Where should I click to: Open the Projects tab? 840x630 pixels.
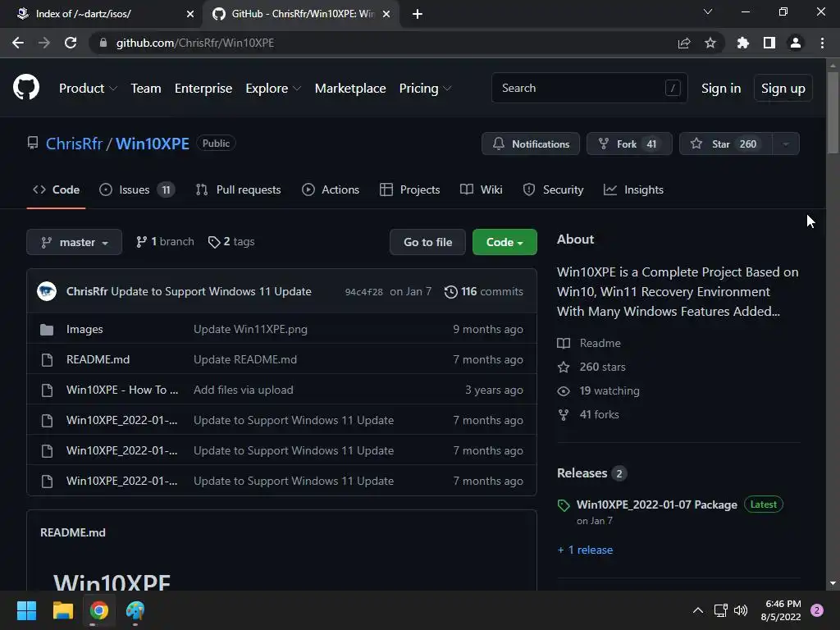410,189
